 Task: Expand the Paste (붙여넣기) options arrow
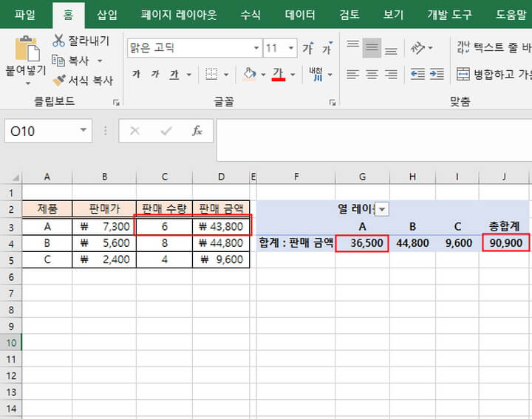(28, 83)
